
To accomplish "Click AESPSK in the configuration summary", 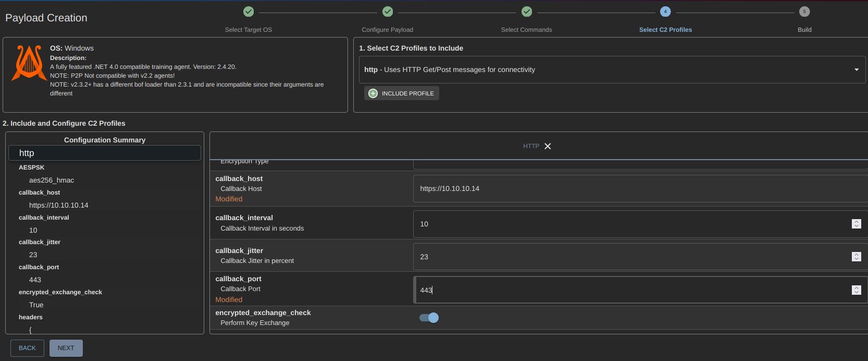I will (x=32, y=167).
